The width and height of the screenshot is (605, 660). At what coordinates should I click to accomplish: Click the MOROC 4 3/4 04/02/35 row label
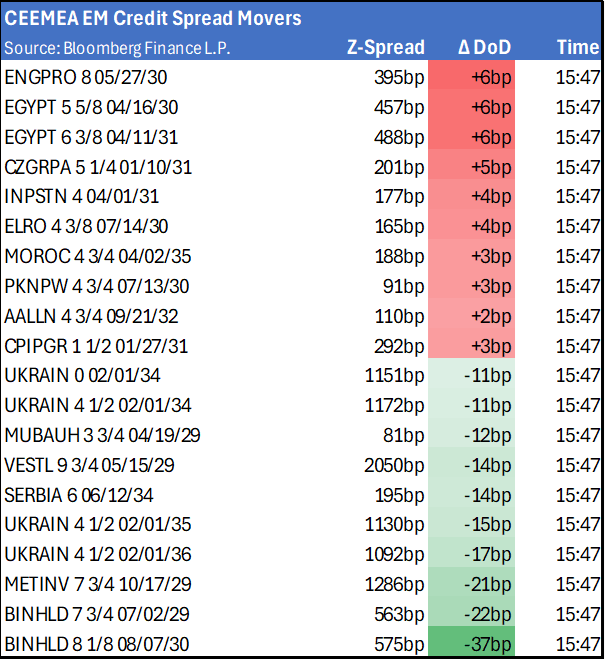[88, 257]
